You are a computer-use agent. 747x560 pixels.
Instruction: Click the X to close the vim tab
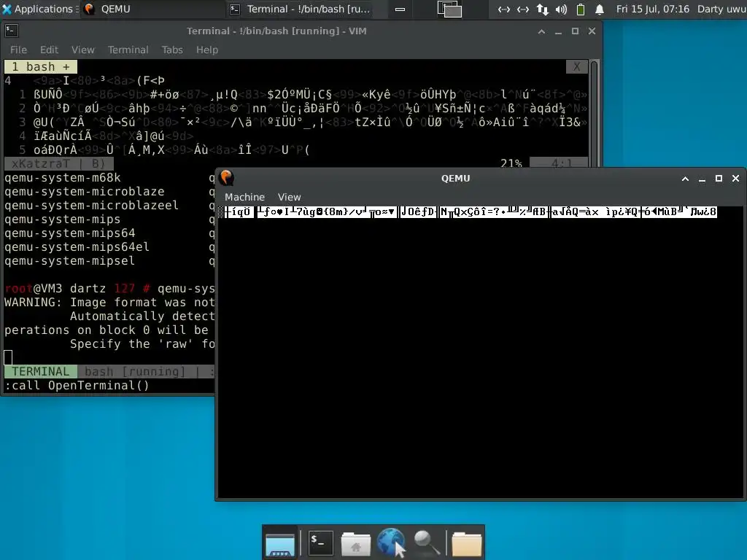pyautogui.click(x=576, y=66)
